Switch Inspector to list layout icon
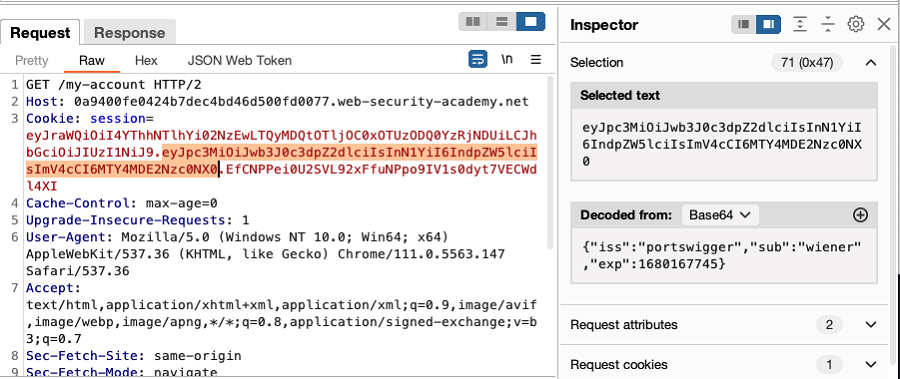Screen dimensions: 900x379 point(744,24)
